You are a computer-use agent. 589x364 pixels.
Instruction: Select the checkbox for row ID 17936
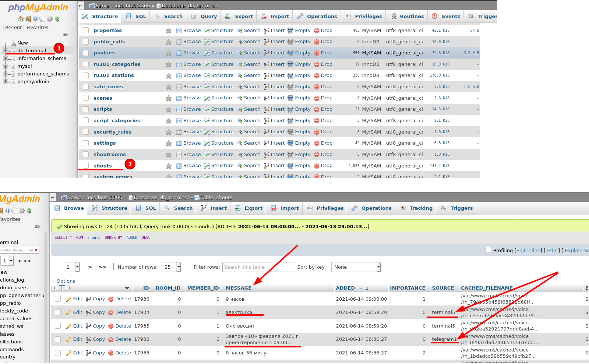58,299
